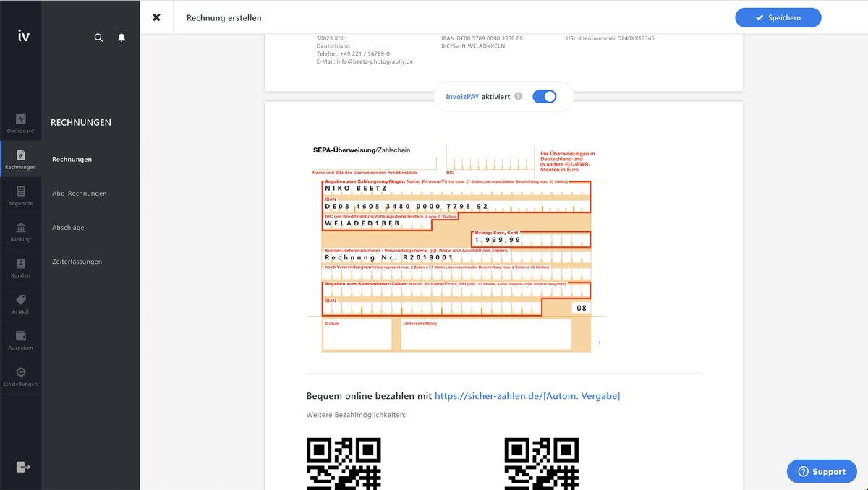Click the 'Bequem online bezahlen mit' text
The height and width of the screenshot is (490, 868).
click(x=369, y=396)
